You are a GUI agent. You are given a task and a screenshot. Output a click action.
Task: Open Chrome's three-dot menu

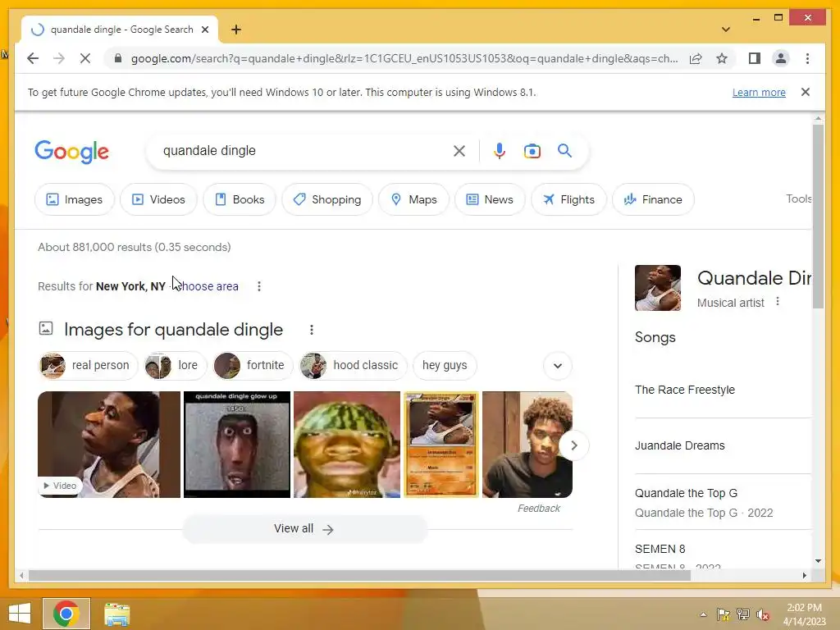807,58
